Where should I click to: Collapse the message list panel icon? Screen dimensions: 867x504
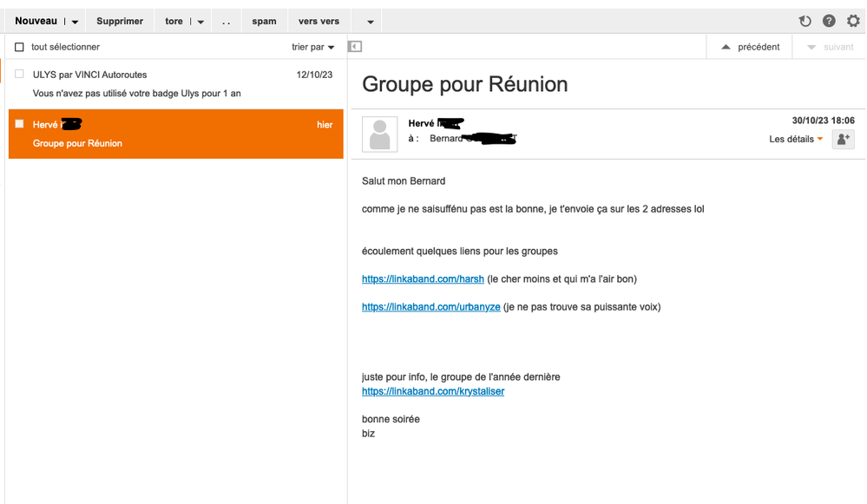(355, 47)
